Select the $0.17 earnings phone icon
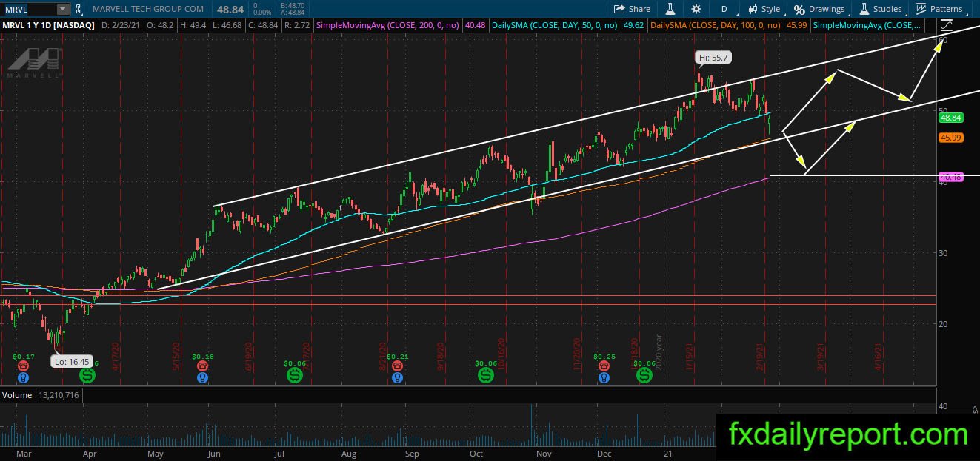 (x=23, y=366)
